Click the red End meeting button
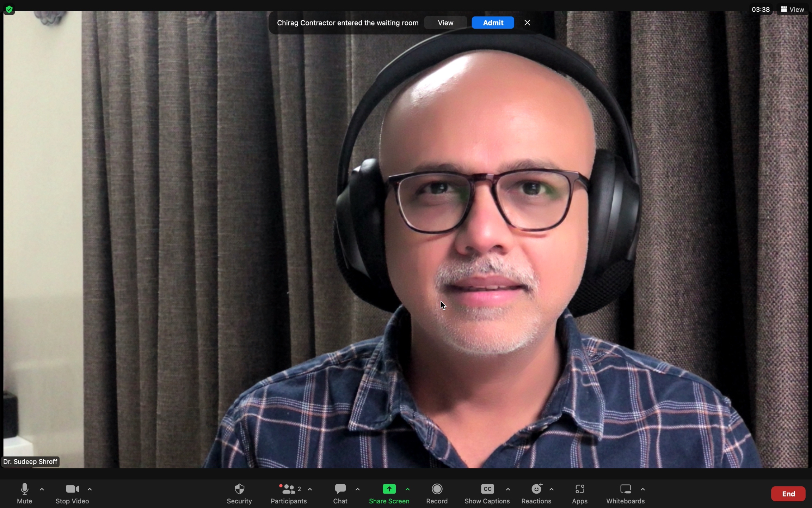812x508 pixels. coord(788,494)
